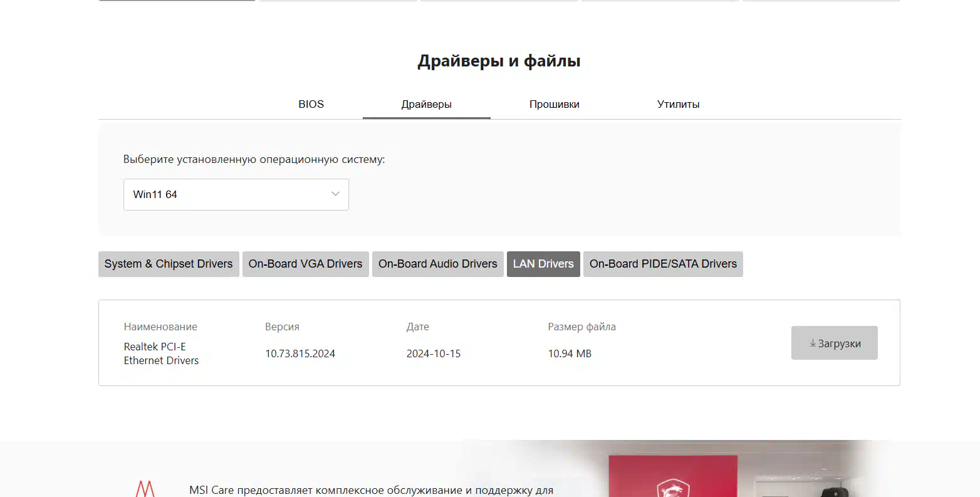Open the BIOS tab
980x497 pixels.
(311, 104)
